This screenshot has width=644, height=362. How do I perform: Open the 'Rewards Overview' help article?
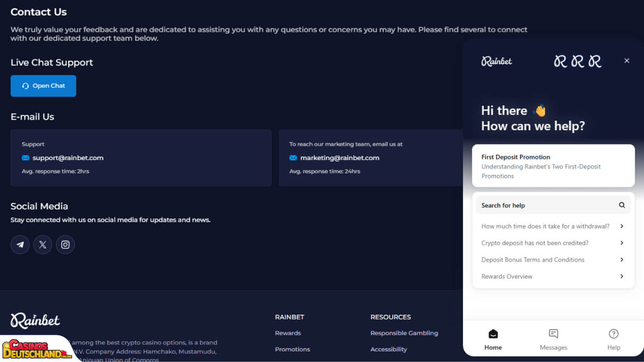[554, 276]
